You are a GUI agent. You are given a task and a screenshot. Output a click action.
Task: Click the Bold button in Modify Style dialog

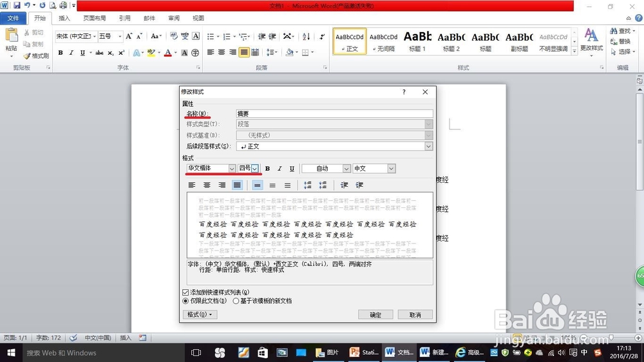(267, 169)
